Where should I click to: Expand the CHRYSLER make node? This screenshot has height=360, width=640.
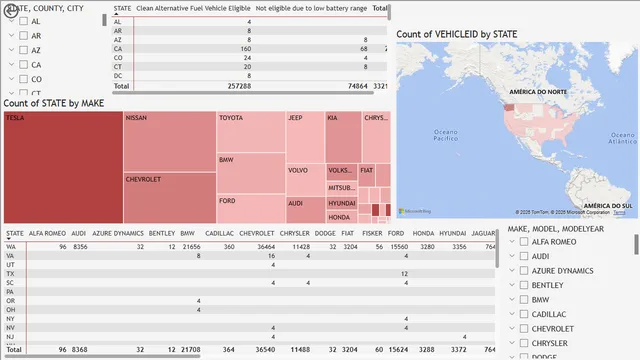pos(512,343)
